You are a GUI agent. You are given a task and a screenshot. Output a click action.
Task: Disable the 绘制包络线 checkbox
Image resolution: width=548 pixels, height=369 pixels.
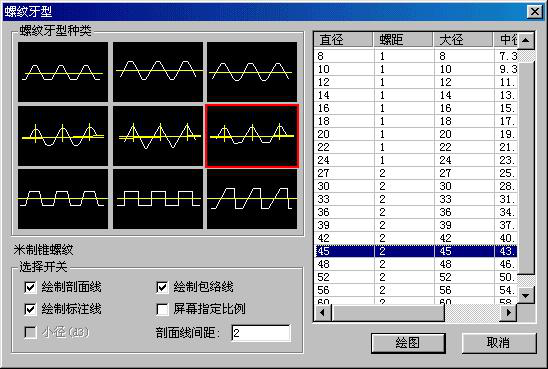point(162,287)
